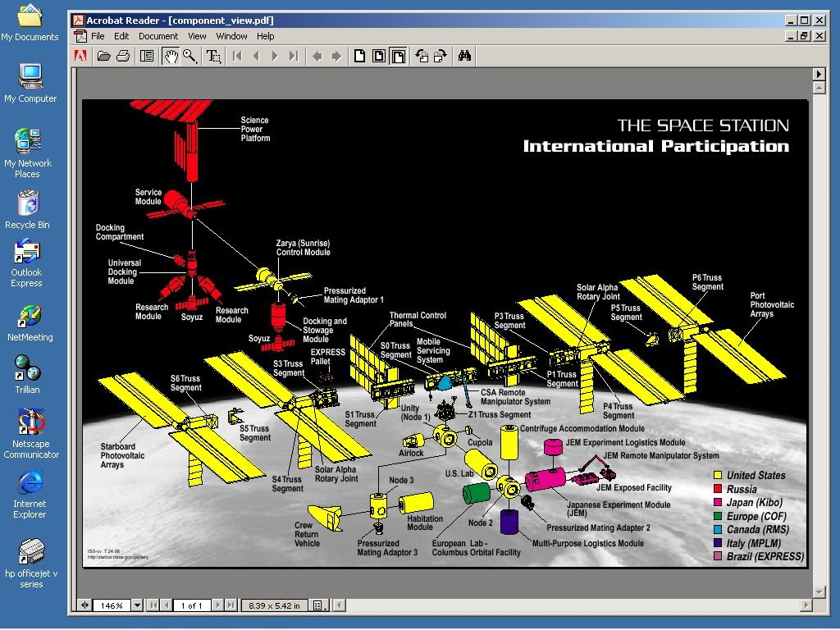Image resolution: width=840 pixels, height=630 pixels.
Task: Click status bar first page button
Action: pyautogui.click(x=153, y=605)
